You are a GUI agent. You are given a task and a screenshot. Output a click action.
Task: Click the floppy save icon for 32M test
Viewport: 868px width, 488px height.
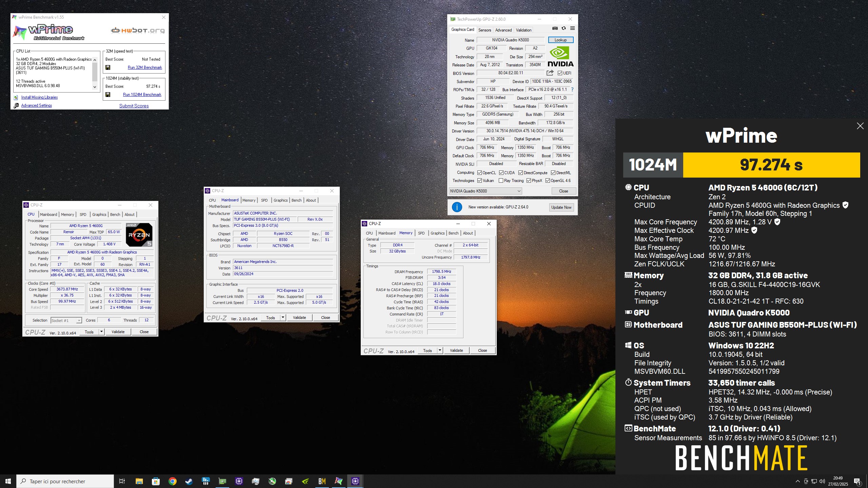tap(108, 67)
